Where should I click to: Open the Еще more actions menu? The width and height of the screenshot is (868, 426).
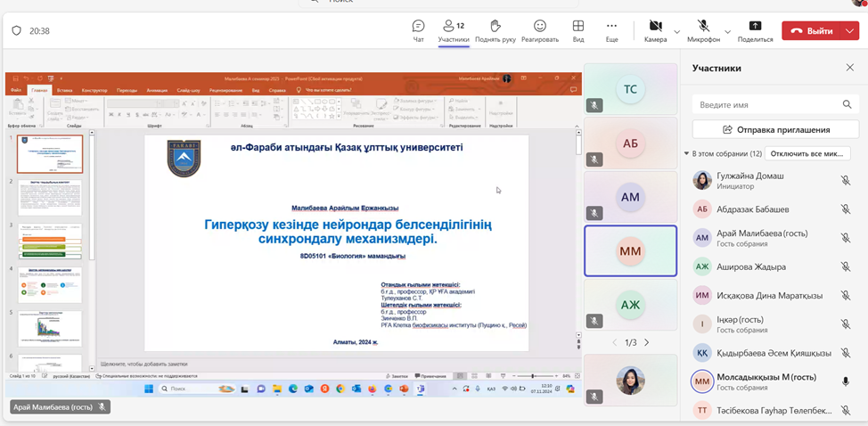coord(611,31)
